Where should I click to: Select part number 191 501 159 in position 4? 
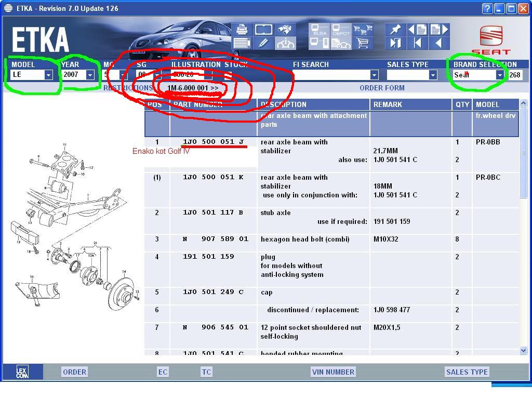(x=208, y=257)
